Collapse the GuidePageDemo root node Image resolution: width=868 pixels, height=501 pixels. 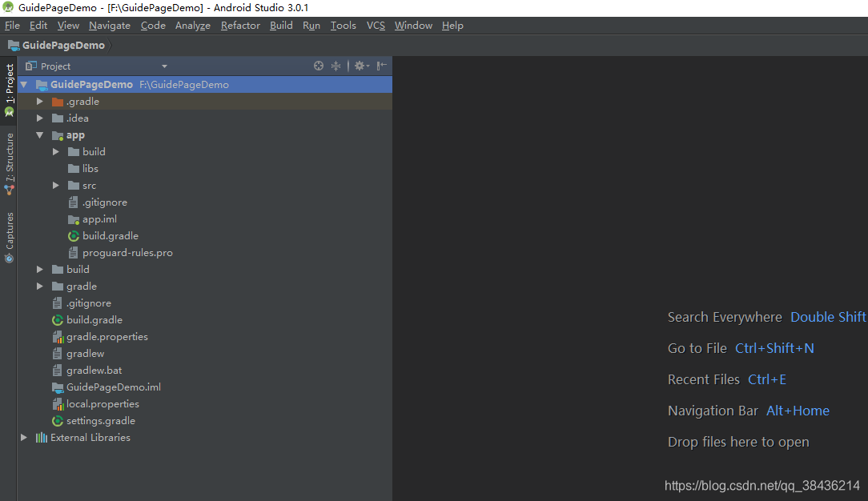click(24, 85)
